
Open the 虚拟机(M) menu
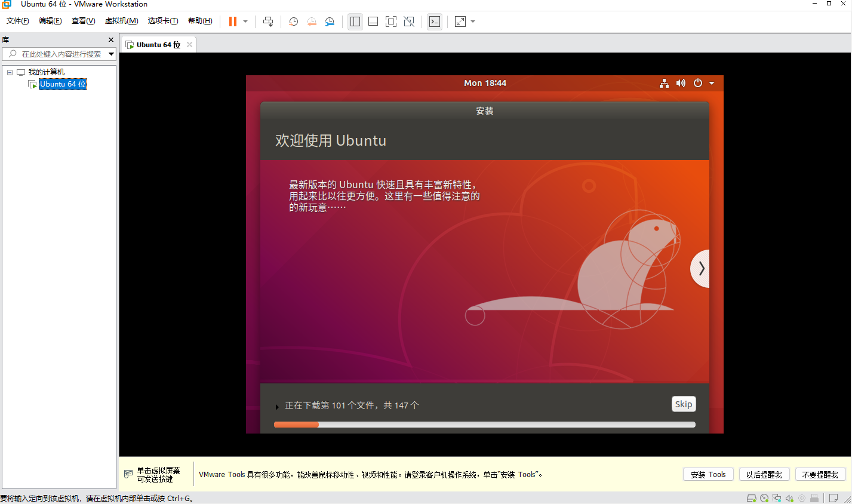click(x=121, y=21)
